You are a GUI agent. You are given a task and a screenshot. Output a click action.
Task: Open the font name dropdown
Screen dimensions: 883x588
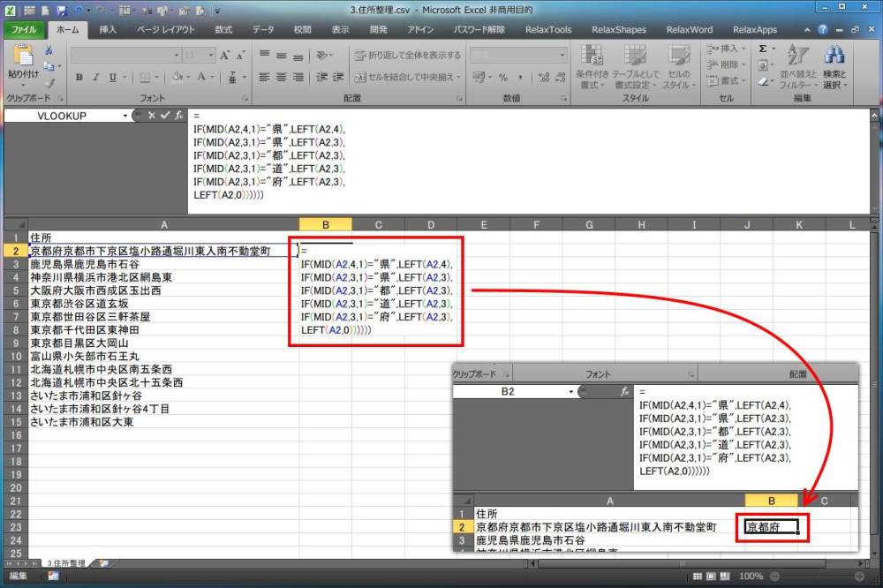coord(177,56)
